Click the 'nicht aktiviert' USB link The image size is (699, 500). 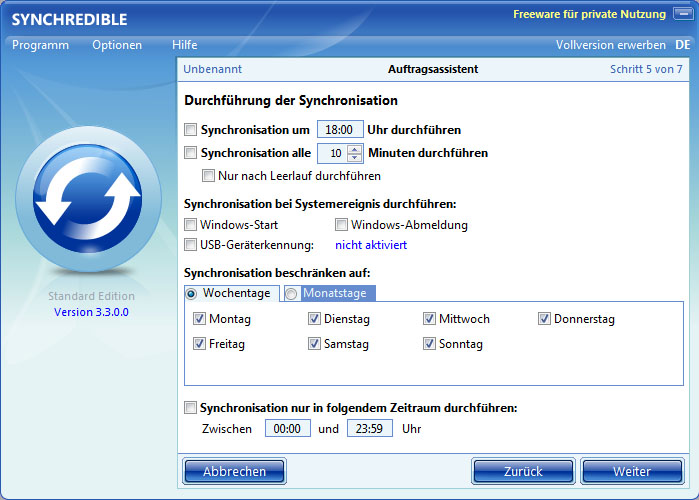[371, 245]
